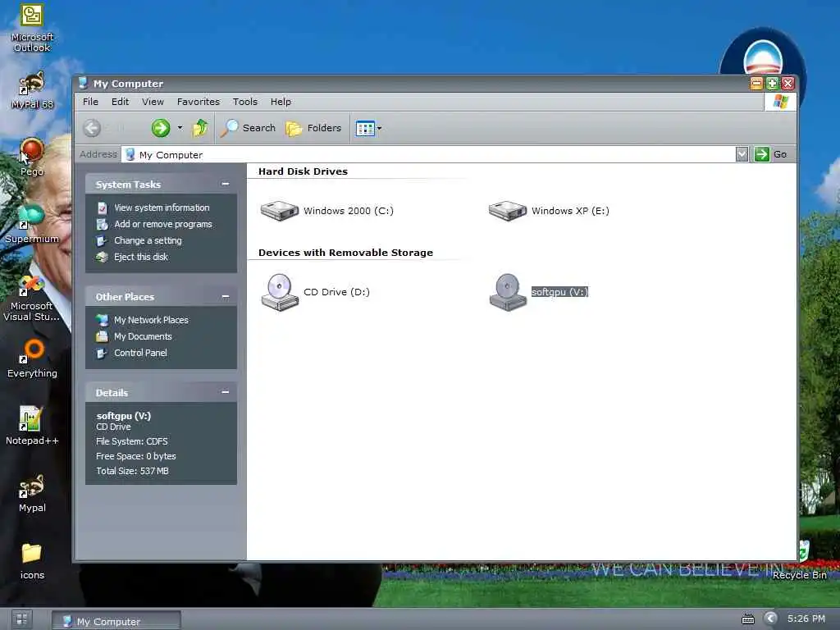Click the 5:26 PM clock
Screen dimensions: 840x630
[x=806, y=619]
